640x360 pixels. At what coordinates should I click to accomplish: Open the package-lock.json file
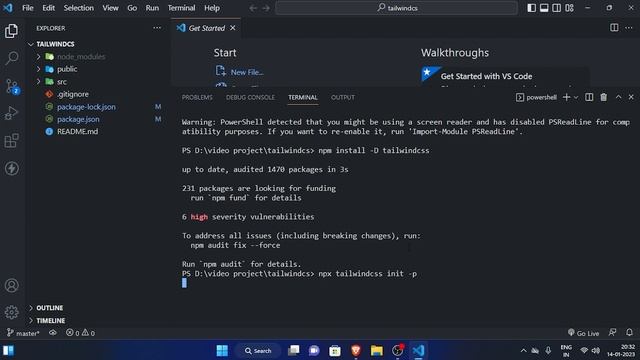pos(86,107)
